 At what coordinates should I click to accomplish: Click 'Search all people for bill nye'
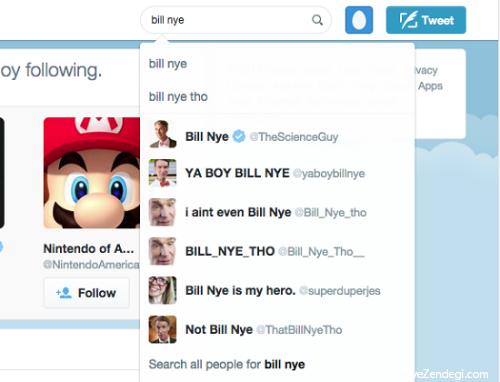[x=227, y=364]
